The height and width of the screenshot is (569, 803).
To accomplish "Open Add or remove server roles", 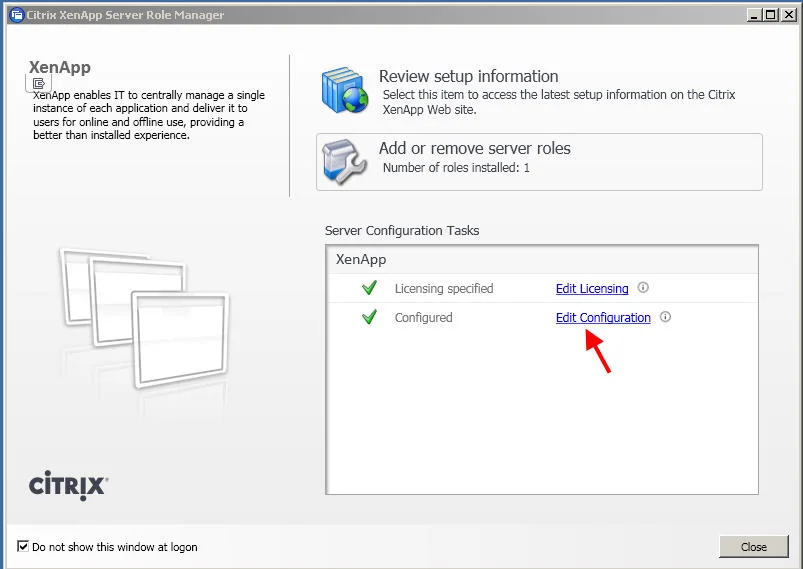I will click(539, 162).
